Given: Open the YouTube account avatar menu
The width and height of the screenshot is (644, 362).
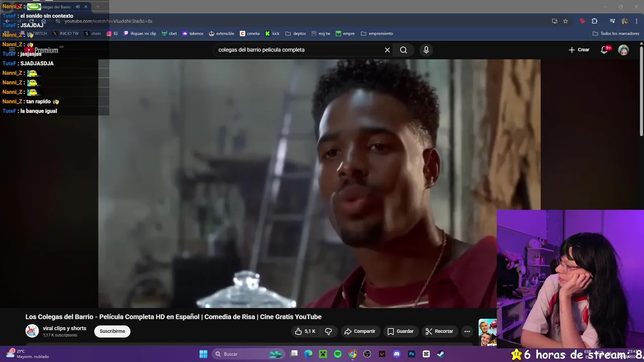Looking at the screenshot, I should click(623, 50).
